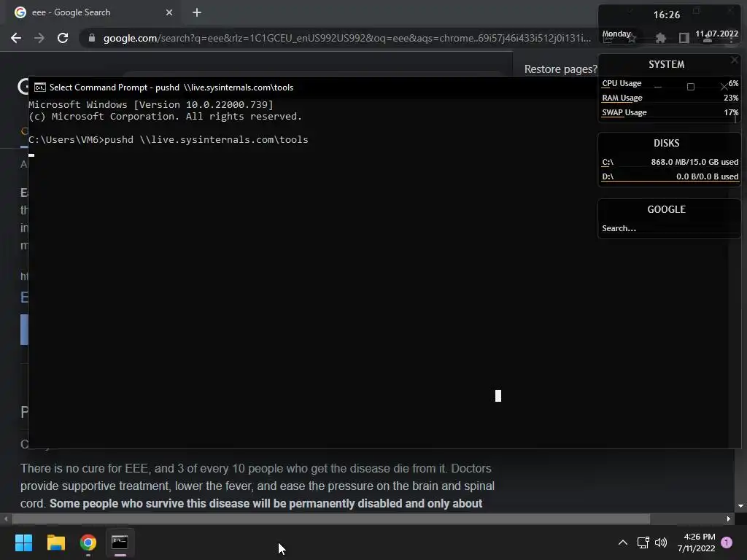The width and height of the screenshot is (747, 560).
Task: Click Windows version line in Command Prompt
Action: [151, 105]
